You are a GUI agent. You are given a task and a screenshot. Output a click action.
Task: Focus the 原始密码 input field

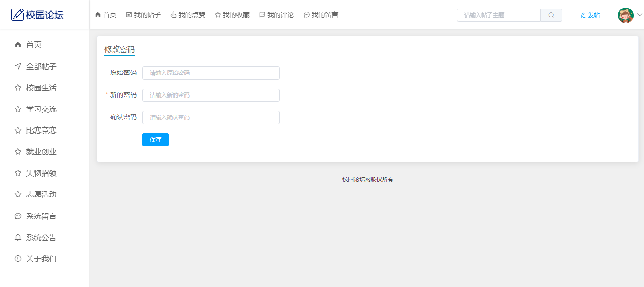click(211, 73)
